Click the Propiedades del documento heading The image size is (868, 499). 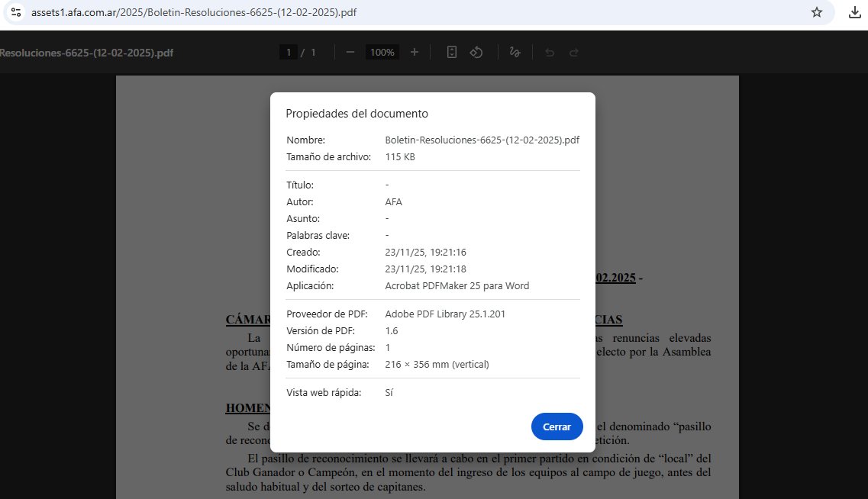[357, 114]
